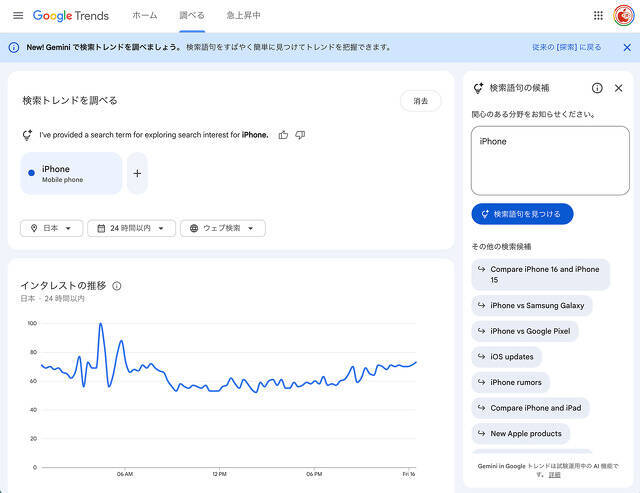Select the iPhone vs Samsung Galaxy suggestion
640x493 pixels.
531,305
